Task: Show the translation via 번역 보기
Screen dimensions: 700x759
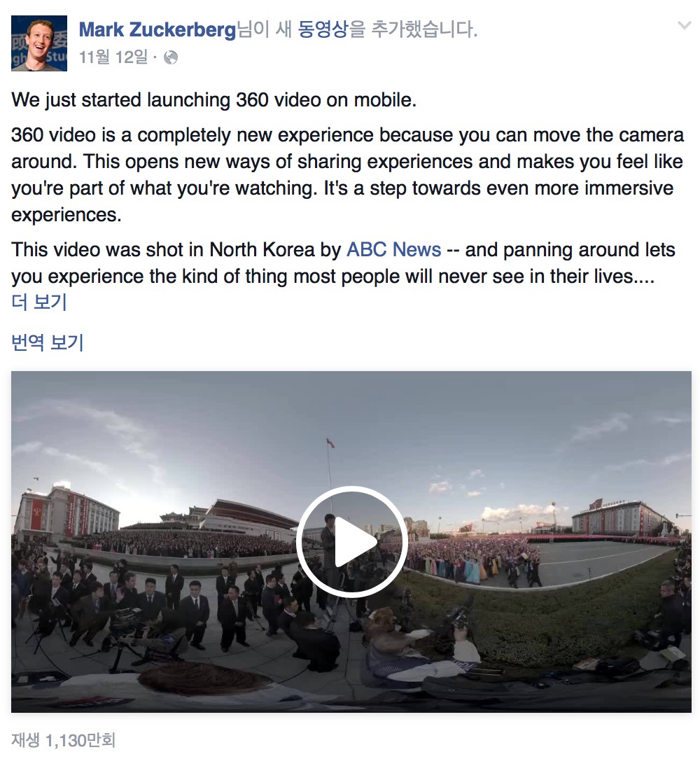Action: [x=48, y=342]
